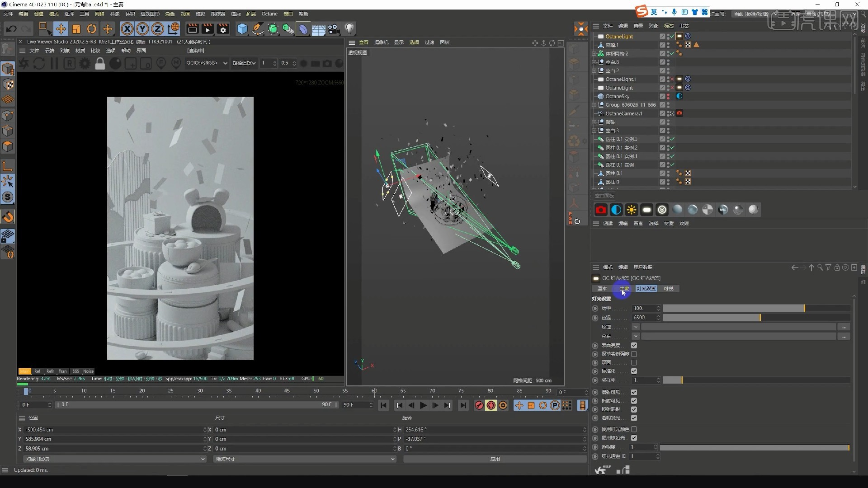This screenshot has width=868, height=488.
Task: Add a Cube primitive from the toolbar
Action: click(242, 29)
